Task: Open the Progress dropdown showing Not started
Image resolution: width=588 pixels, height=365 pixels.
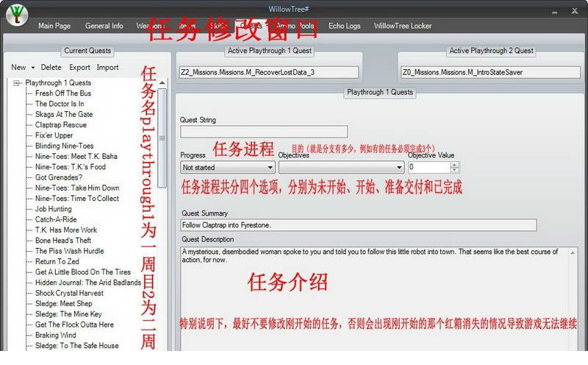Action: point(227,168)
